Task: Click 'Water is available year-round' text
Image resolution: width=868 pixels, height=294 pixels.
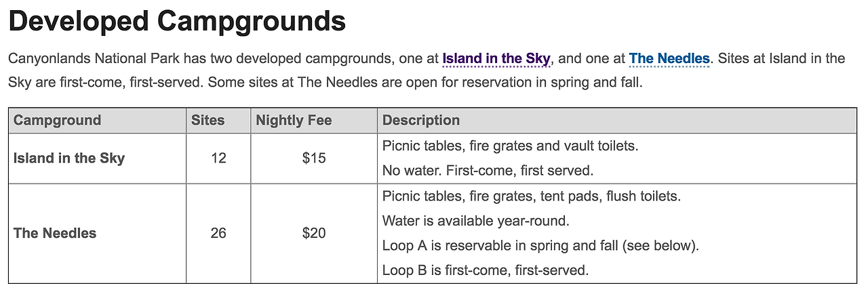Action: tap(475, 221)
